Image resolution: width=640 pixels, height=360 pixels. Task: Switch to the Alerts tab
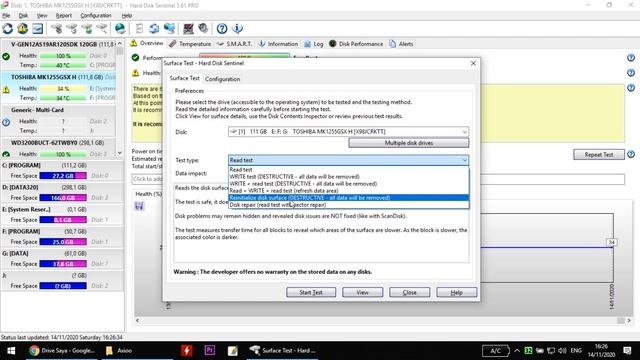coord(401,44)
